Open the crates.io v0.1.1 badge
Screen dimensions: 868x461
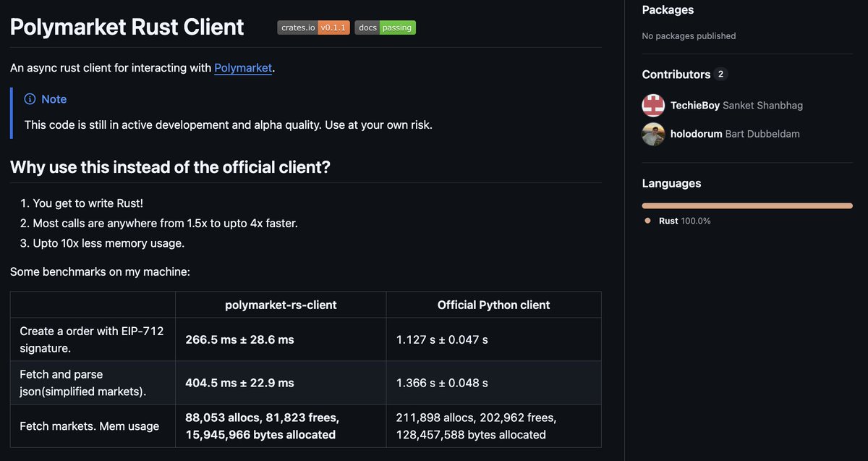[313, 28]
